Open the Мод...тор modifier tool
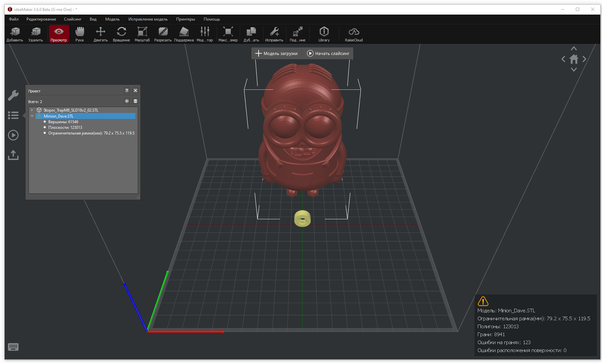Image resolution: width=602 pixels, height=364 pixels. click(205, 34)
